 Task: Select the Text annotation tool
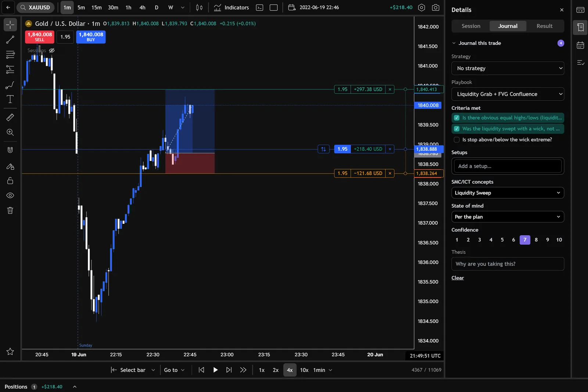pos(10,99)
